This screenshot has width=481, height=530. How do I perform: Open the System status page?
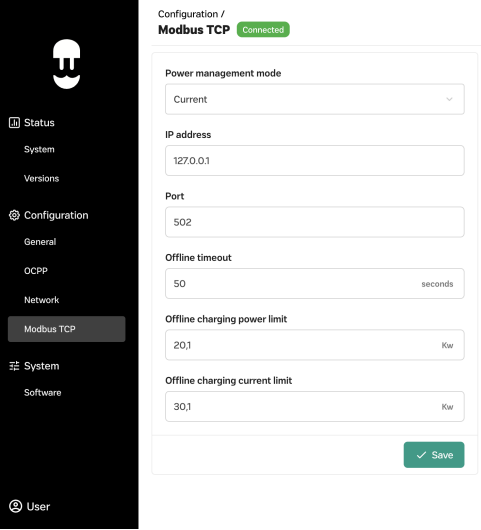[39, 149]
